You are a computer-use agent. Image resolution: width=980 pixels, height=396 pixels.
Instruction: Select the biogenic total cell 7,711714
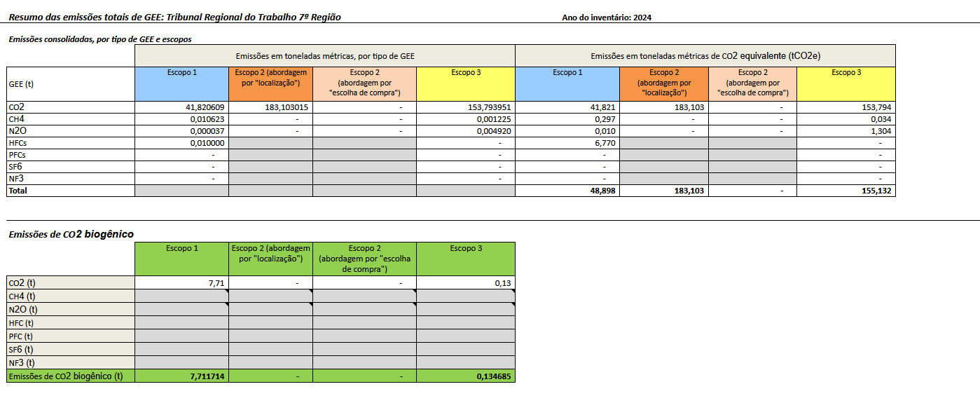click(x=181, y=376)
